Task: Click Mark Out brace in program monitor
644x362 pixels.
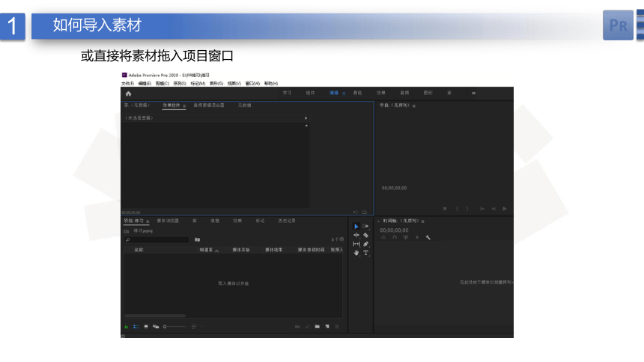Action: click(467, 209)
